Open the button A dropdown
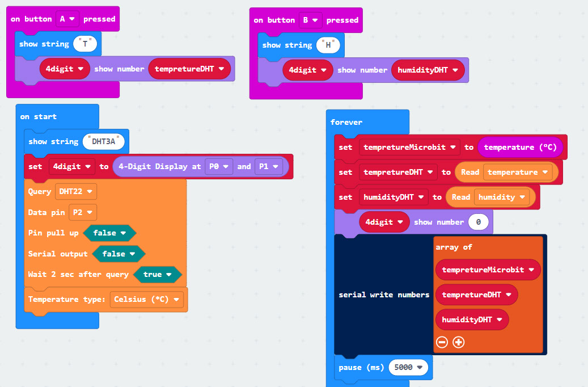588x387 pixels. point(67,19)
